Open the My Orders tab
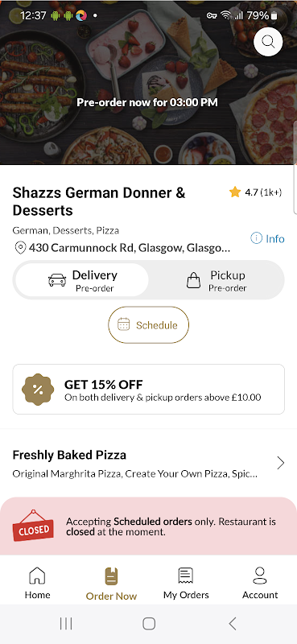This screenshot has height=644, width=297. coord(186,584)
